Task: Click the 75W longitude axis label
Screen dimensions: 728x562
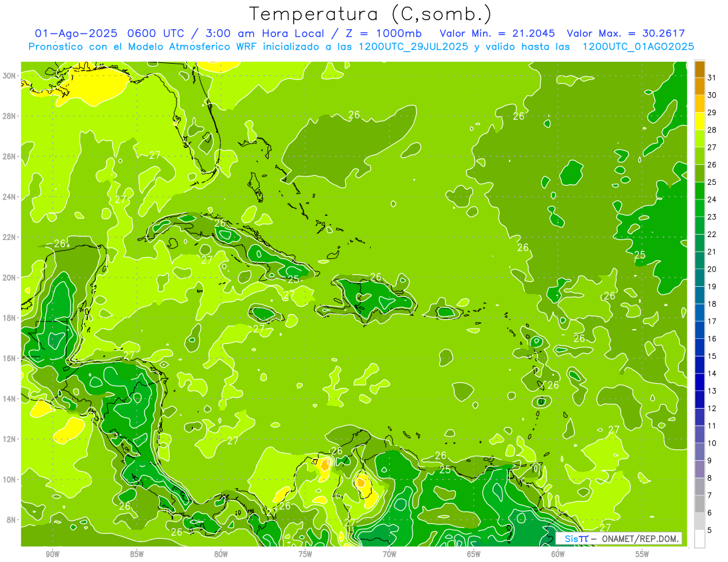Action: pos(305,554)
